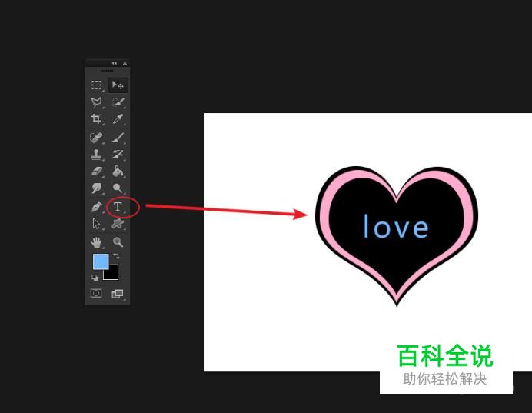532x413 pixels.
Task: Select the Rectangular Marquee tool
Action: coord(96,85)
